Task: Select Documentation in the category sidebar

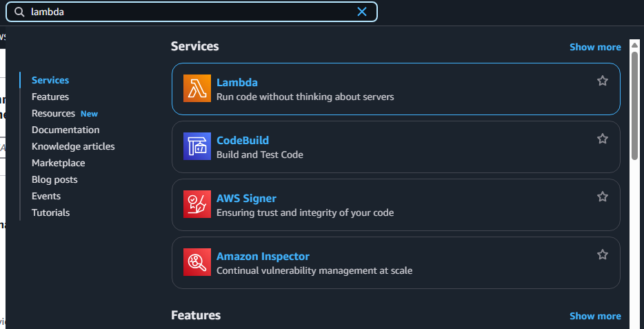Action: [66, 130]
